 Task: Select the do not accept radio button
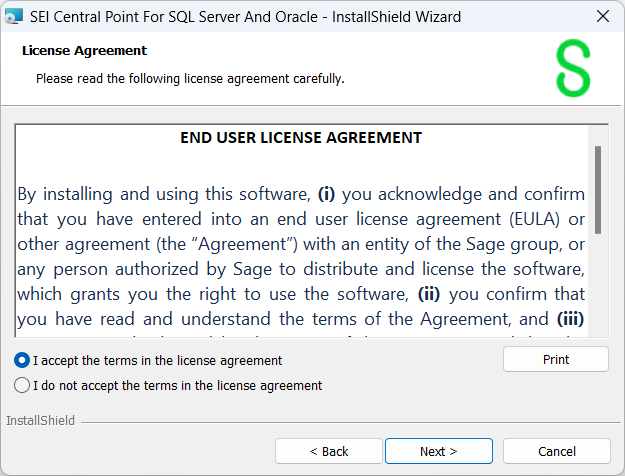22,385
